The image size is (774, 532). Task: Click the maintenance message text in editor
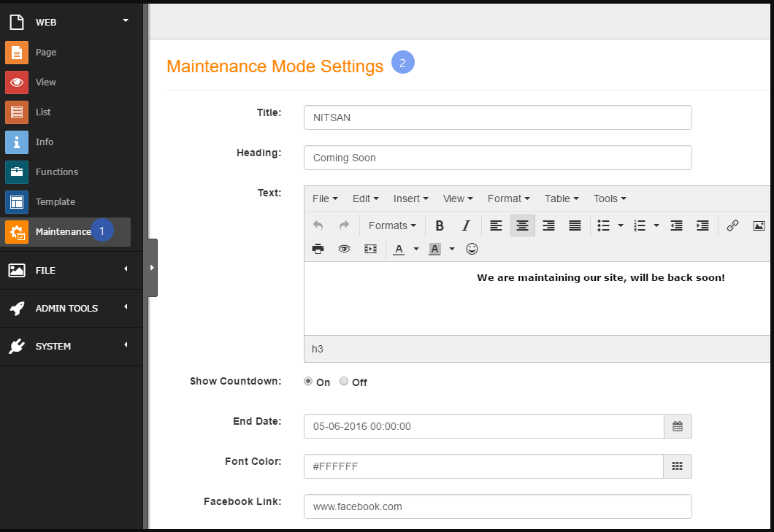pos(601,278)
